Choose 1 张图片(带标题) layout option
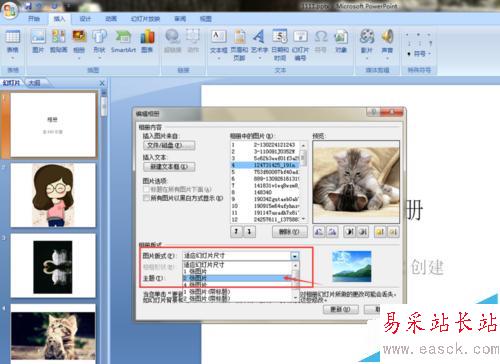The width and height of the screenshot is (500, 364). pos(237,292)
